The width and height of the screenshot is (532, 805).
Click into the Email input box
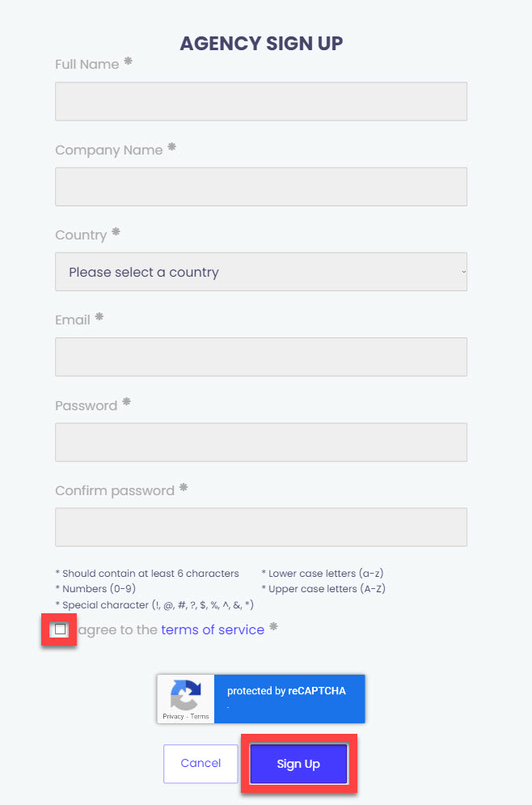[261, 357]
